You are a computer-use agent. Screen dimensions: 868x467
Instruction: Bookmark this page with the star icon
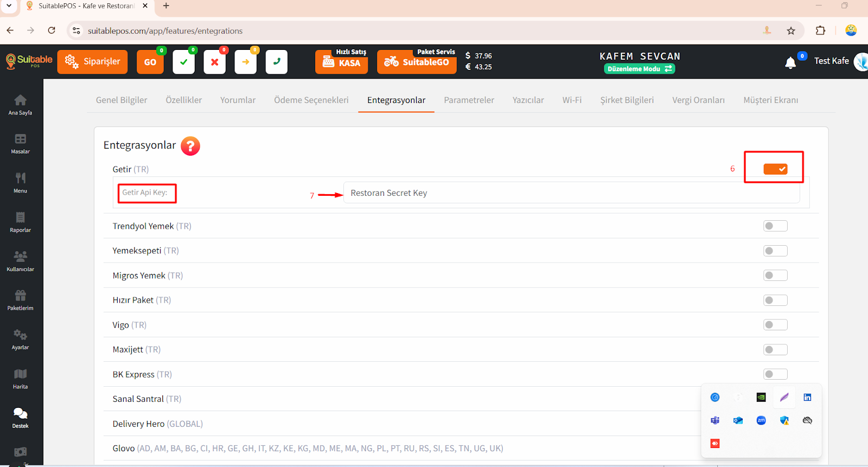[791, 30]
